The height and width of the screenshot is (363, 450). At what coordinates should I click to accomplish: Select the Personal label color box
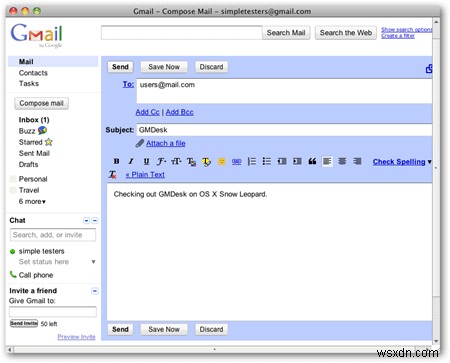coord(13,179)
